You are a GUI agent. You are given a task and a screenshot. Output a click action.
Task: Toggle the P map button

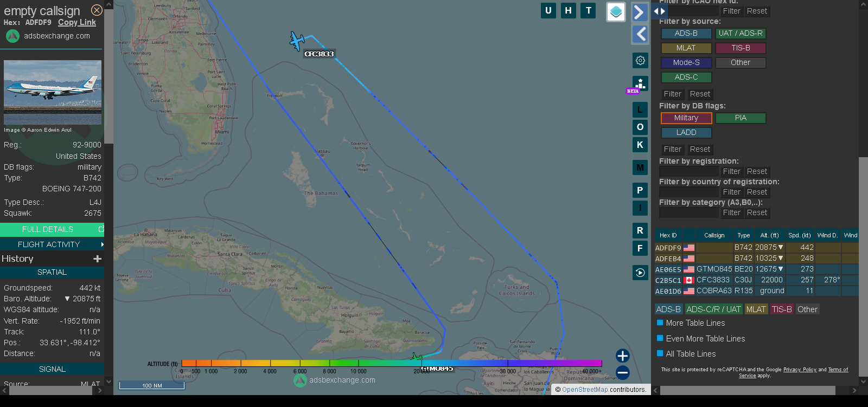[640, 190]
